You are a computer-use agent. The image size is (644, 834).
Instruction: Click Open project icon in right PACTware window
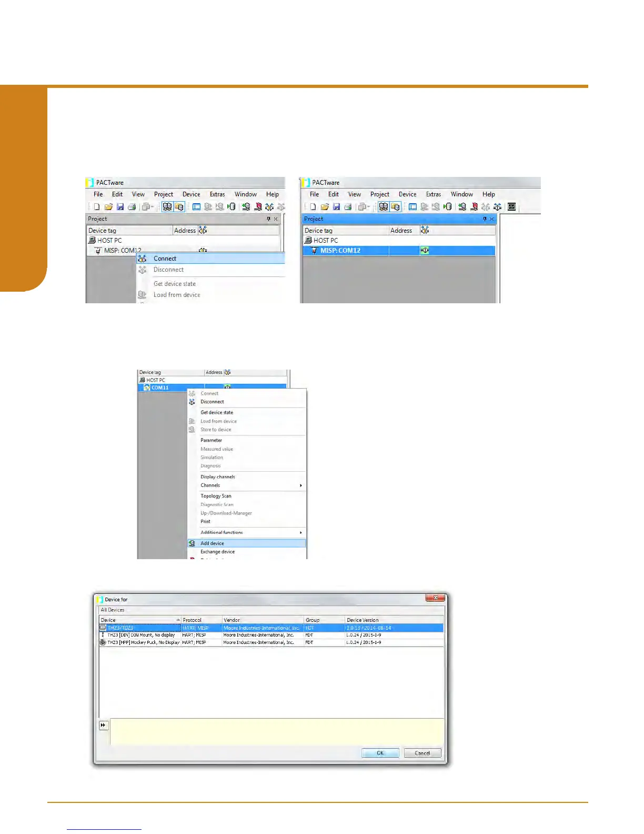coord(325,207)
